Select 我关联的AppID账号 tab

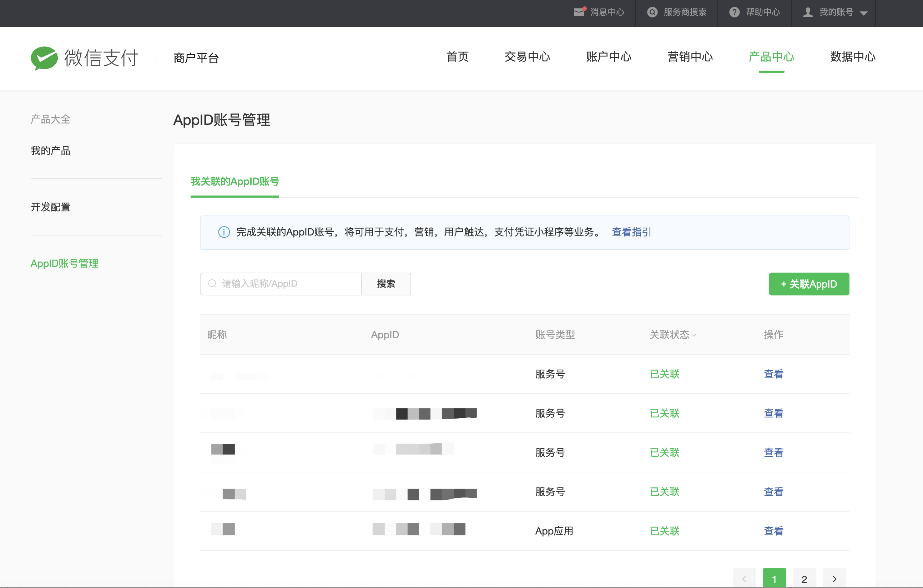(x=234, y=181)
